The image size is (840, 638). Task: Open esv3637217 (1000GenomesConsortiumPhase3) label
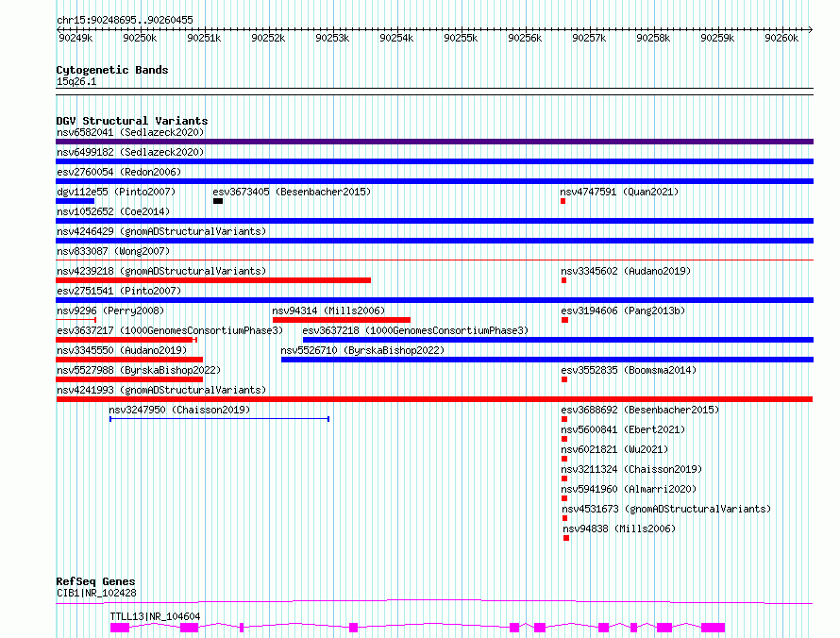[x=170, y=330]
